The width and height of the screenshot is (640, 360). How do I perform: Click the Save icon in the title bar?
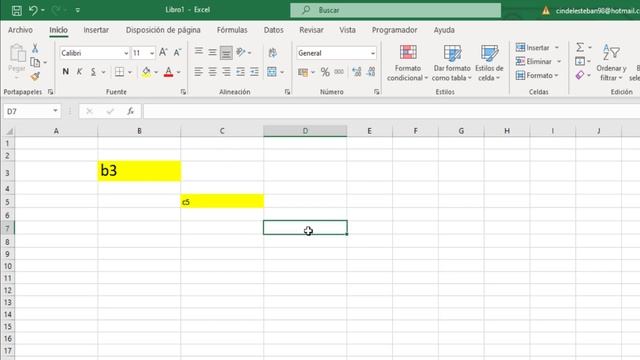point(17,11)
